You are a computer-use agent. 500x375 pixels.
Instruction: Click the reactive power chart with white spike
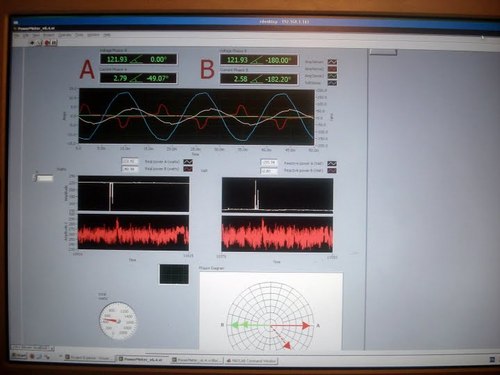[x=277, y=195]
